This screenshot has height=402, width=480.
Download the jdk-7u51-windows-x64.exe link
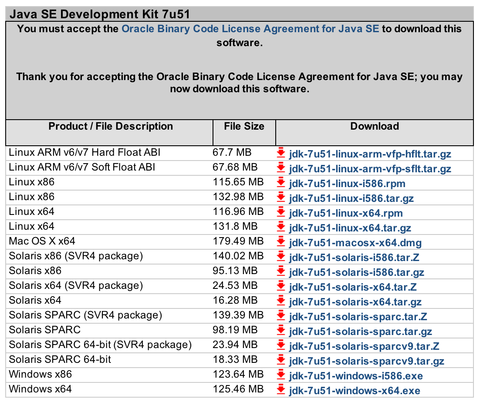(355, 391)
